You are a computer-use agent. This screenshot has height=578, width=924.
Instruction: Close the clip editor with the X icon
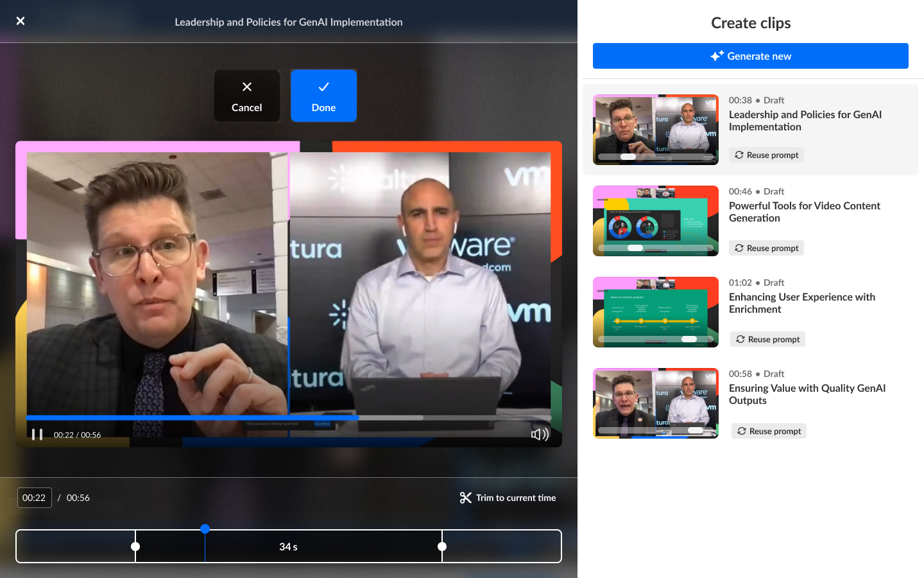pos(21,21)
